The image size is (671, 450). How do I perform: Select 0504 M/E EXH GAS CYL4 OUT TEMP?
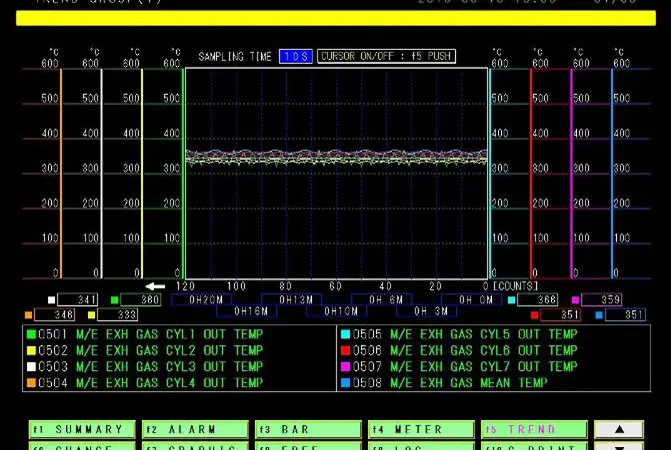(x=150, y=383)
